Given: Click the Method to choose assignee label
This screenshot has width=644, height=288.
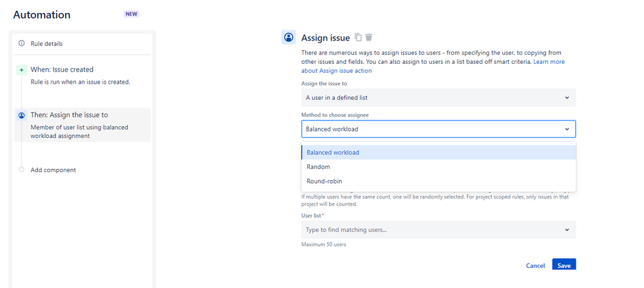Looking at the screenshot, I should (x=335, y=115).
